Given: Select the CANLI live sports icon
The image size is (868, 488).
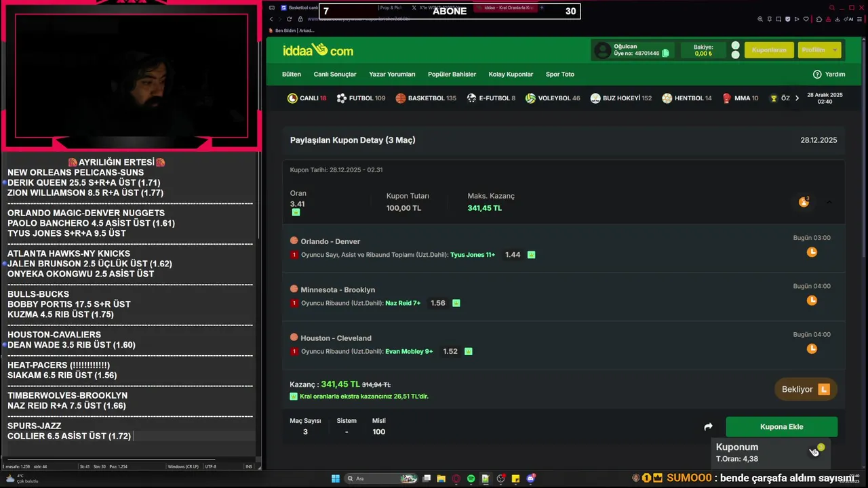Looking at the screenshot, I should pos(292,98).
